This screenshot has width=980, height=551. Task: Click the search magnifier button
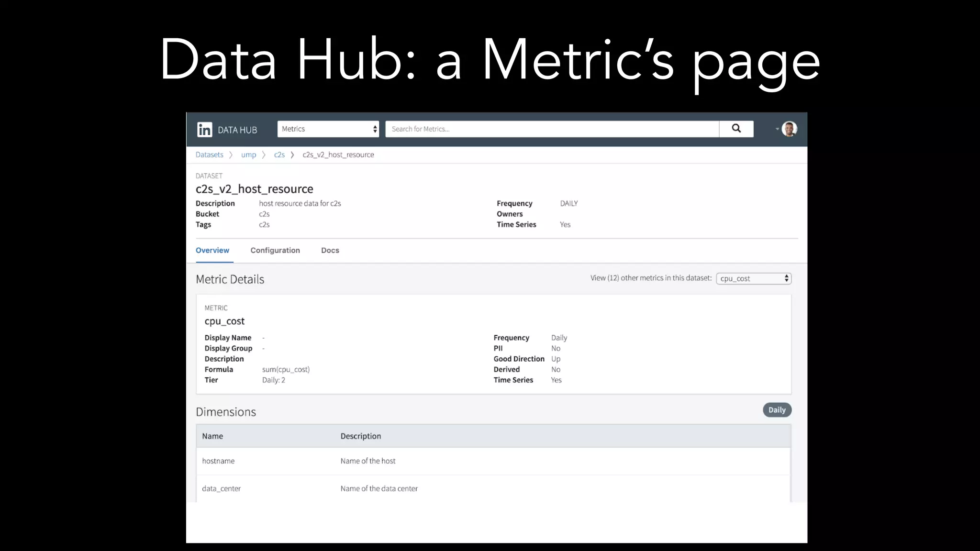[x=736, y=129]
